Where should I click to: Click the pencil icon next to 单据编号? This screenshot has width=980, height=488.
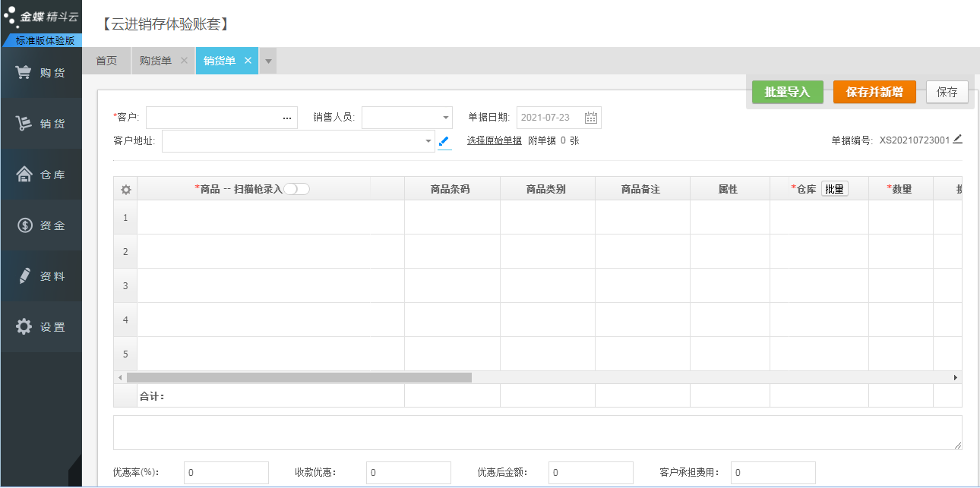[957, 139]
